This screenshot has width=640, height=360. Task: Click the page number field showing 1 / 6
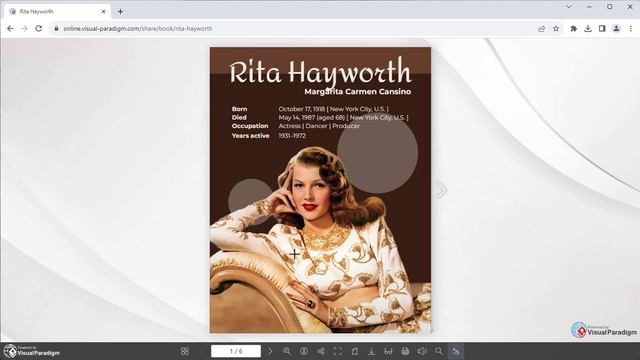click(x=236, y=351)
